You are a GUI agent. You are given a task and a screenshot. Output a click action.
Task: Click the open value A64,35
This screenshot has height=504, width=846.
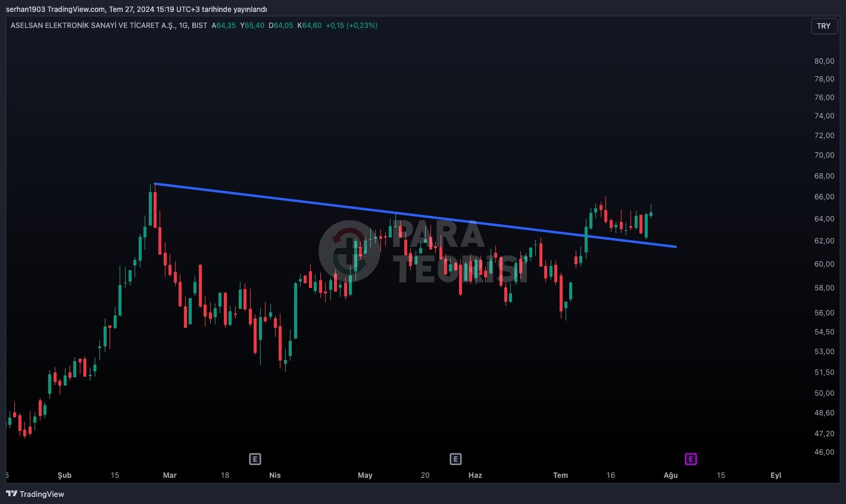click(x=224, y=26)
